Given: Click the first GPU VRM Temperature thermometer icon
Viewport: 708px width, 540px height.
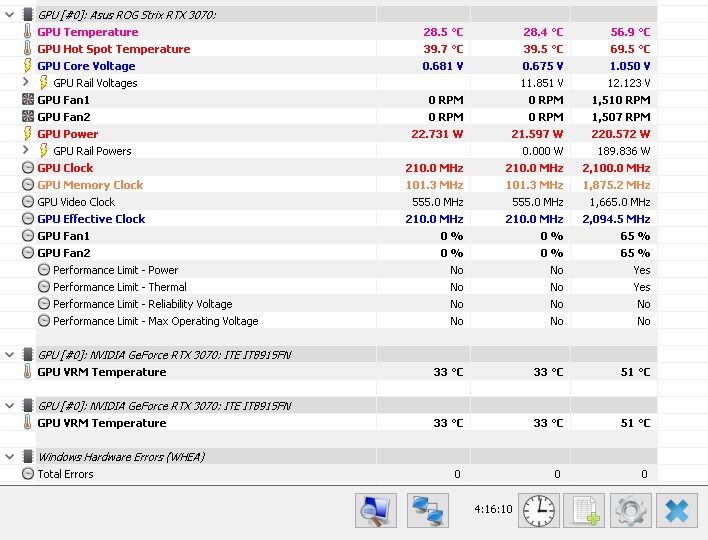Looking at the screenshot, I should (28, 372).
